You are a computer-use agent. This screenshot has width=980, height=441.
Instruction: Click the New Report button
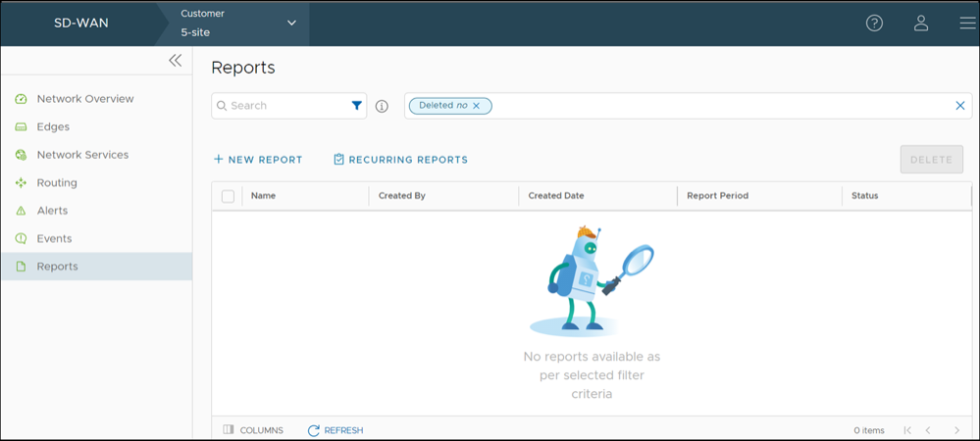(x=258, y=160)
